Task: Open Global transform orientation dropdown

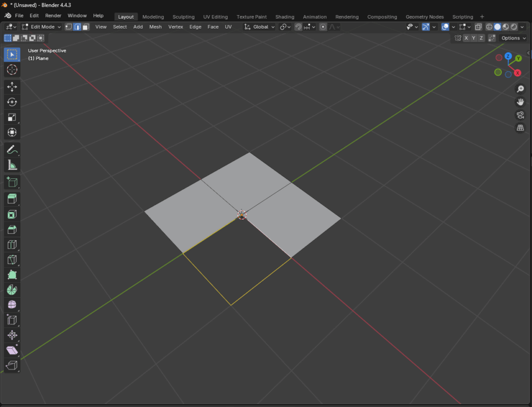Action: click(260, 27)
